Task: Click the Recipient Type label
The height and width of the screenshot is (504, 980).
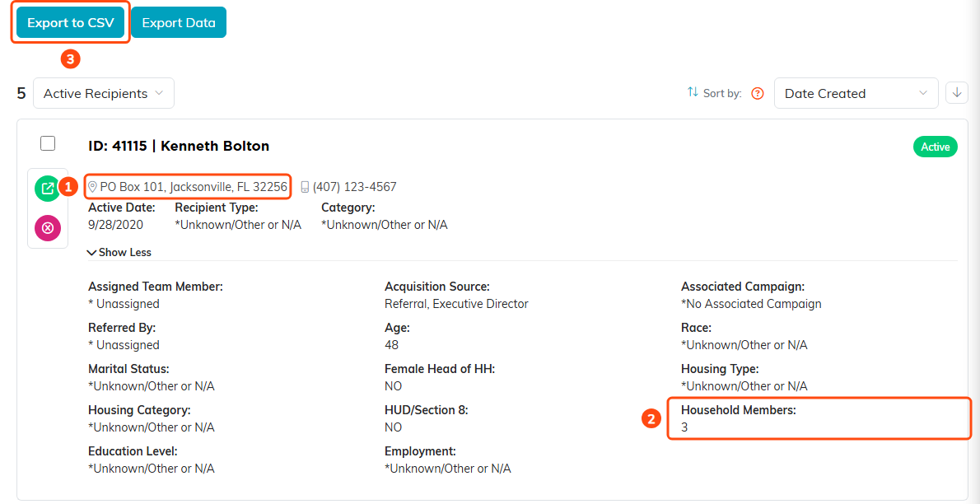Action: 217,207
